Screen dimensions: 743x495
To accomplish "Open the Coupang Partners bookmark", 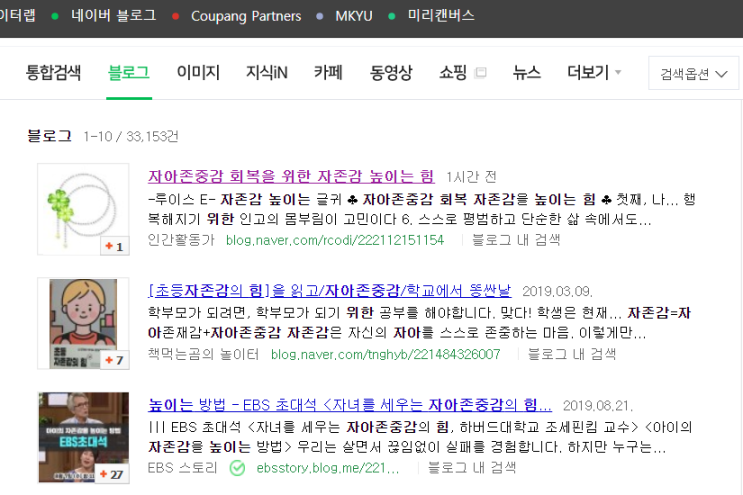I will click(246, 16).
